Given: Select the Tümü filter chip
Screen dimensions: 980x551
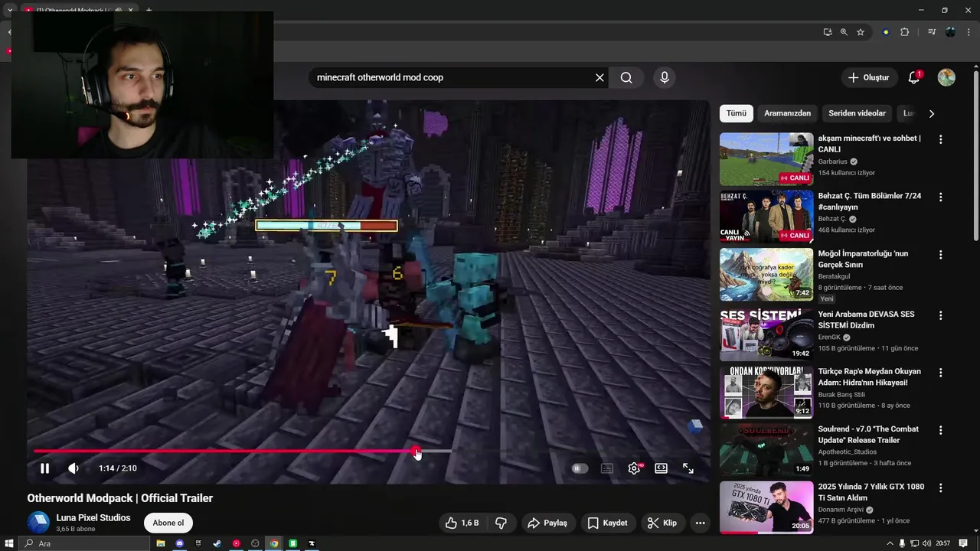Looking at the screenshot, I should (737, 113).
